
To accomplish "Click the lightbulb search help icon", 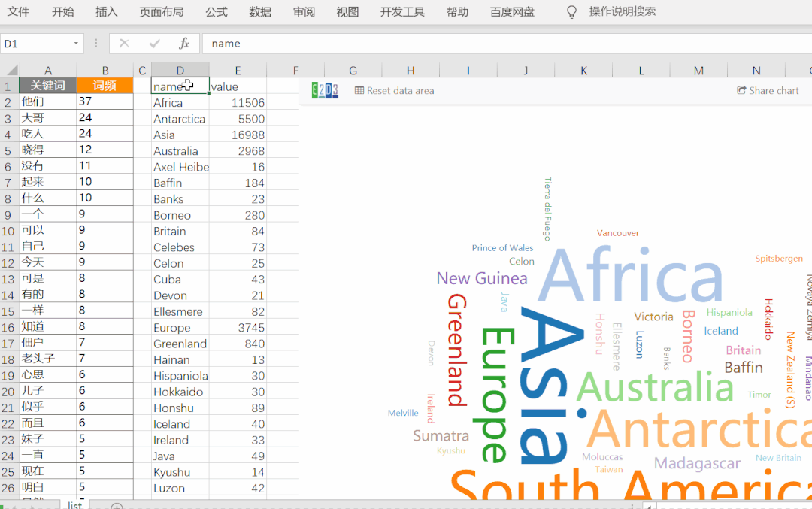I will pyautogui.click(x=571, y=12).
